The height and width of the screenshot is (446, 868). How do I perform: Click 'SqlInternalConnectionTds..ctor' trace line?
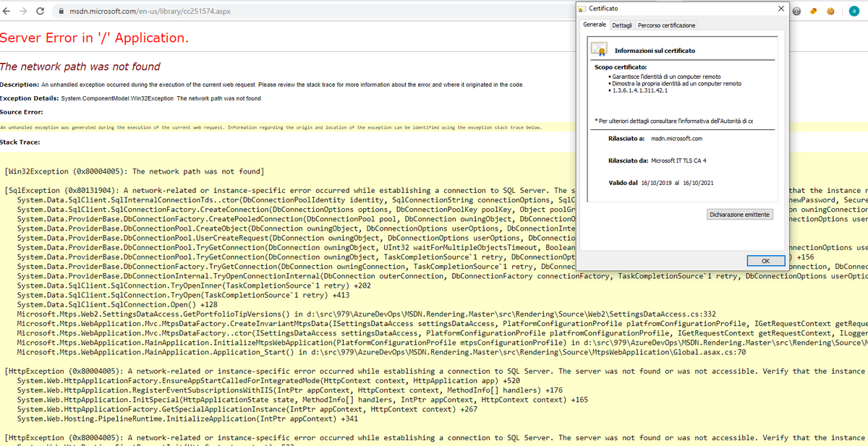click(296, 200)
